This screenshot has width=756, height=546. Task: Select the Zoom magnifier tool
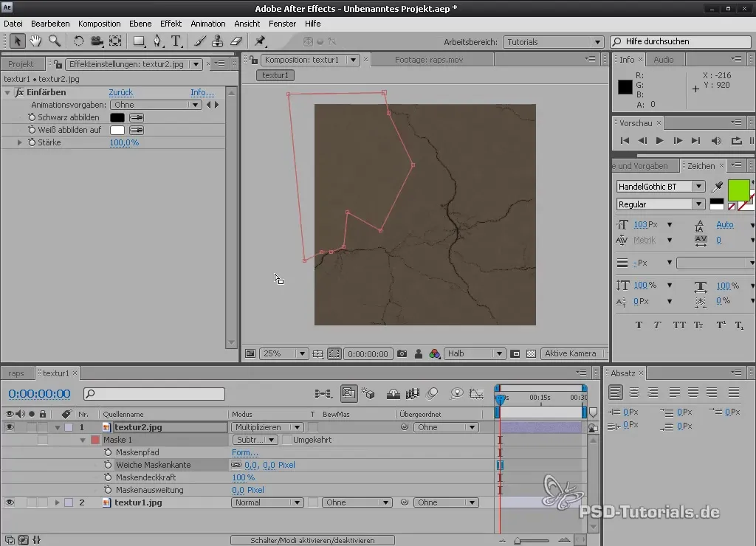55,41
